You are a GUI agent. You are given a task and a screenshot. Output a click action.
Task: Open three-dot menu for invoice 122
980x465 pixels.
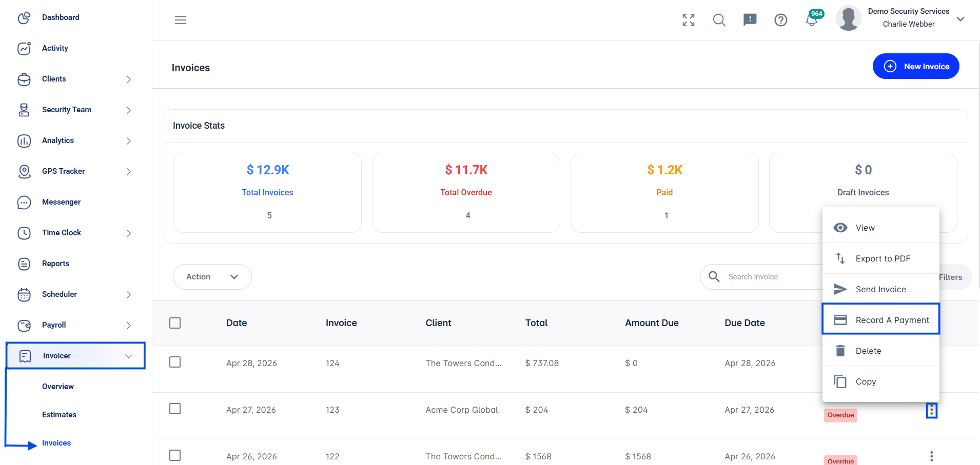pyautogui.click(x=932, y=456)
